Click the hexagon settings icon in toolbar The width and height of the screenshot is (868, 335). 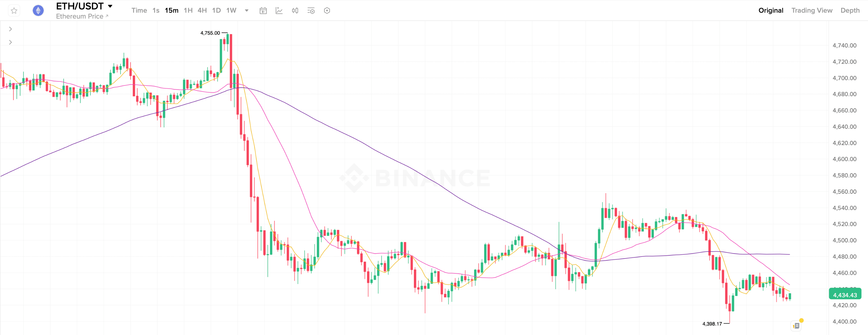[x=327, y=11]
